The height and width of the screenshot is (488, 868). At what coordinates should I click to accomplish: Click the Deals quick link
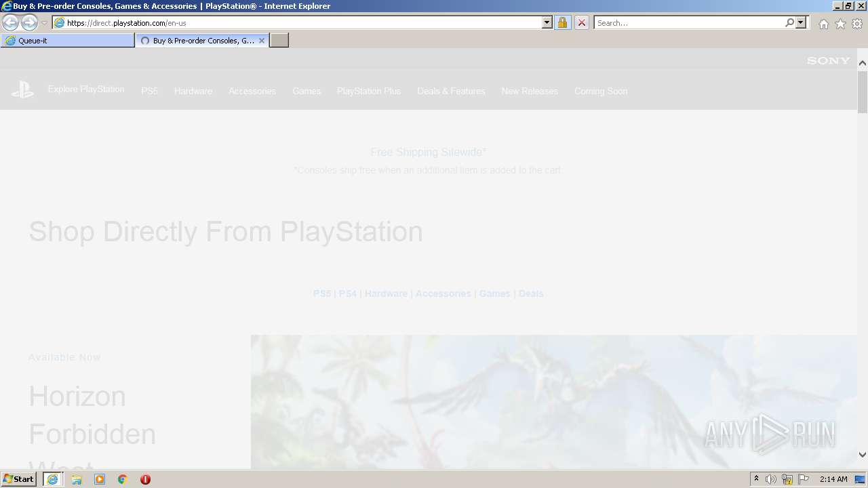tap(531, 293)
